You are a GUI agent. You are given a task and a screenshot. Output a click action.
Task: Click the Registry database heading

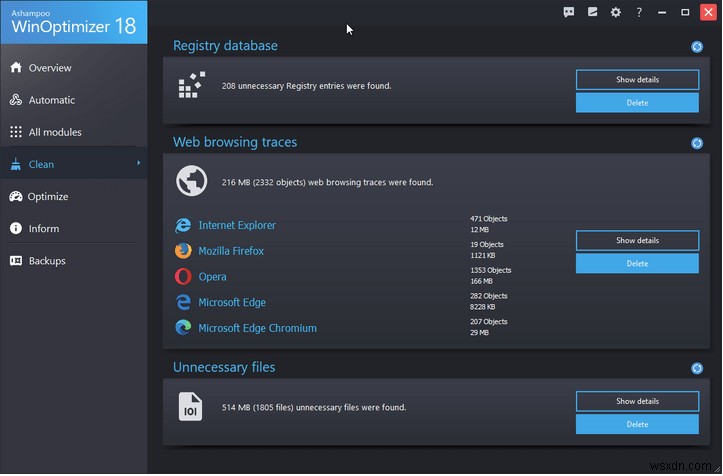tap(225, 46)
